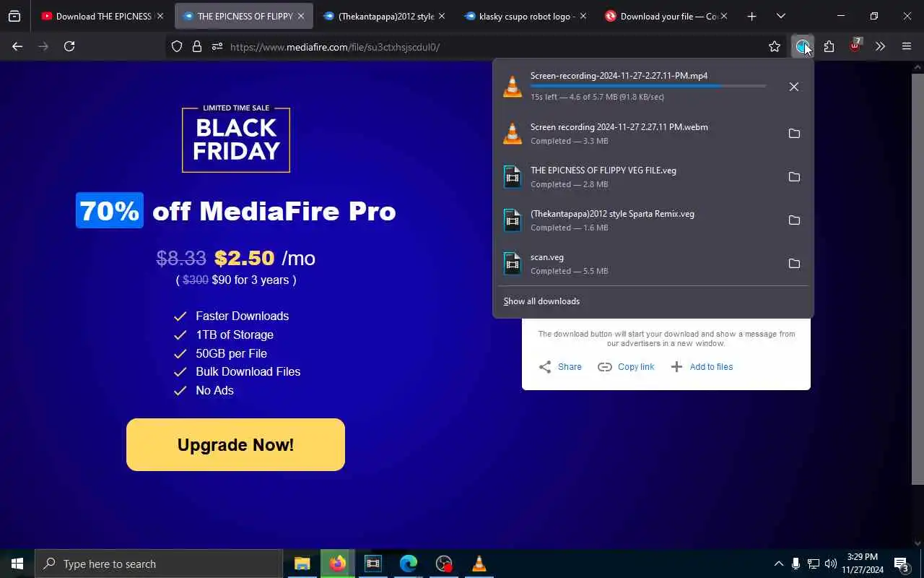Click the mp4 download progress bar

[648, 86]
